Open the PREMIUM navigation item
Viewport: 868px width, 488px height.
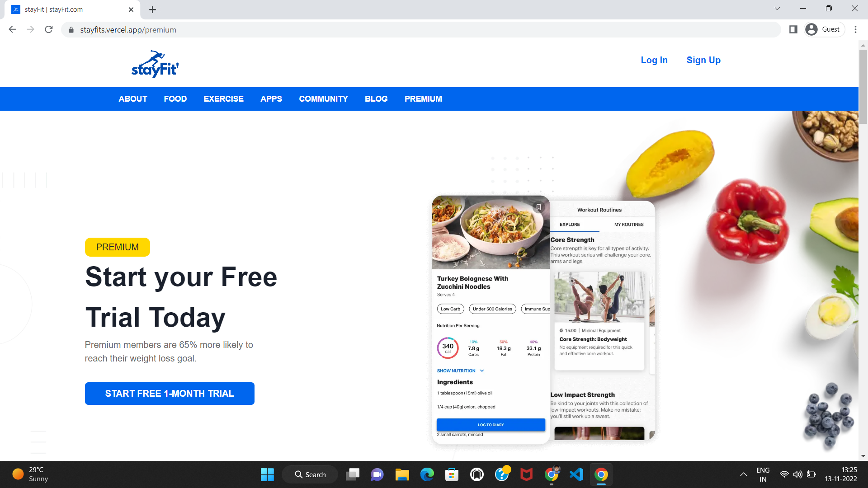point(423,99)
